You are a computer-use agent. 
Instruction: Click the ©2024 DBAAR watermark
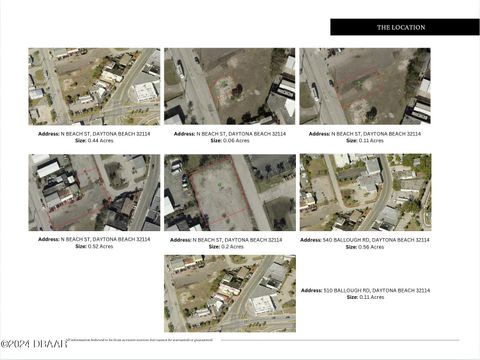pyautogui.click(x=34, y=344)
